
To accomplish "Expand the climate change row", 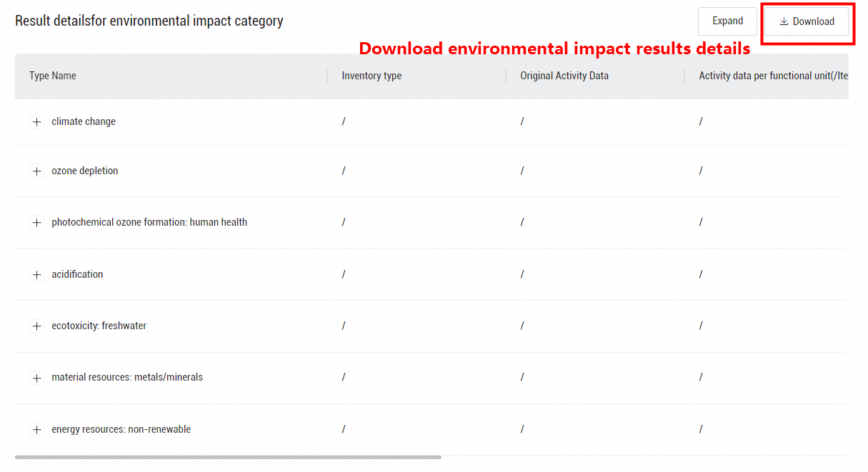I will click(x=37, y=122).
